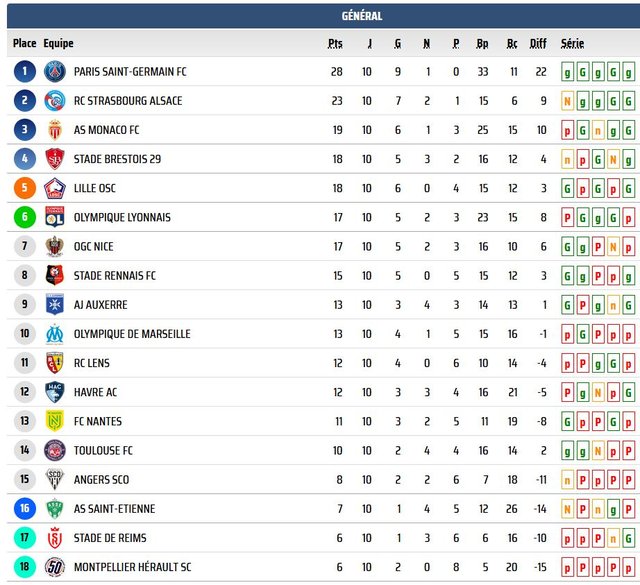This screenshot has width=640, height=585.
Task: Click the orange place 5 badge
Action: tap(24, 188)
